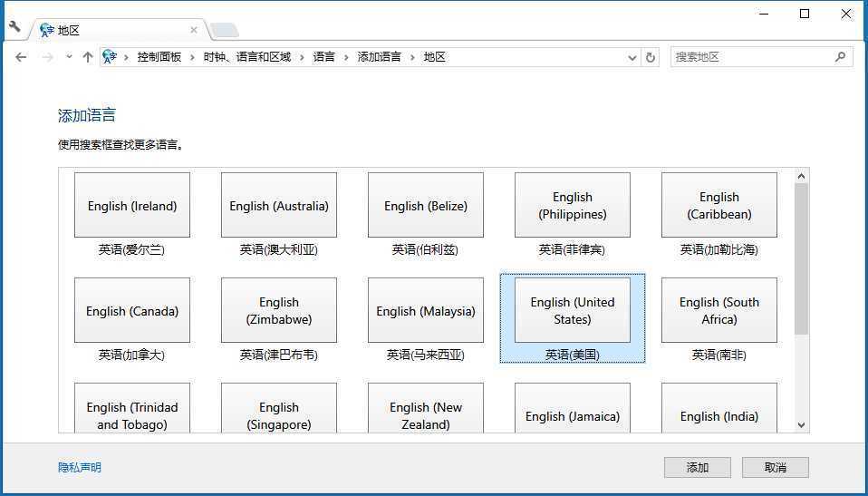
Task: Open a new blank tab
Action: pos(225,30)
